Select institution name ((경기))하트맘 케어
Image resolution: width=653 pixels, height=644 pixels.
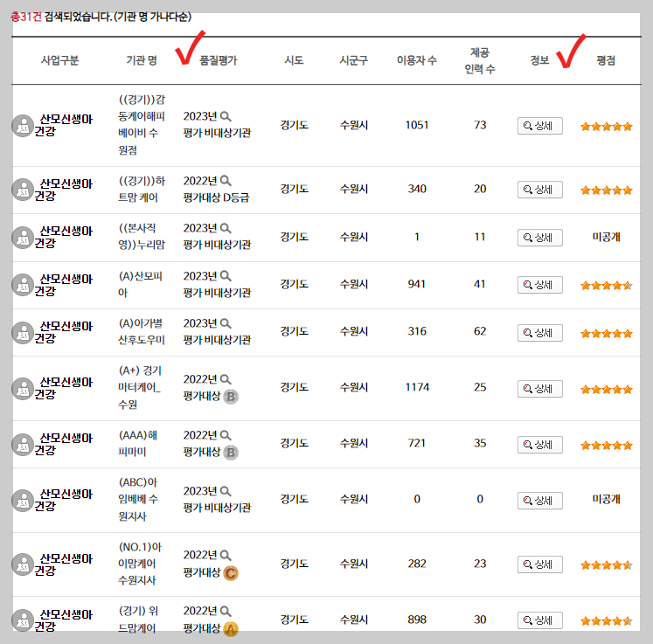tap(142, 189)
